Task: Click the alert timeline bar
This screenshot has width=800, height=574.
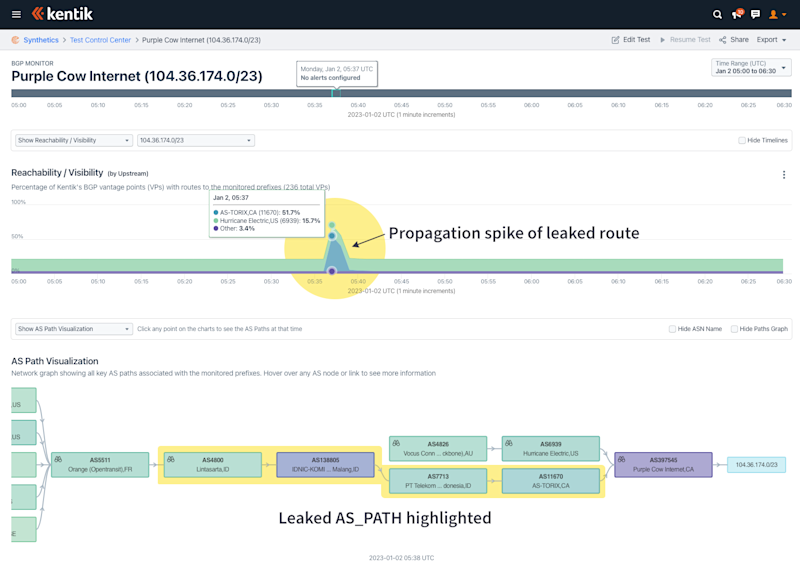Action: point(401,93)
